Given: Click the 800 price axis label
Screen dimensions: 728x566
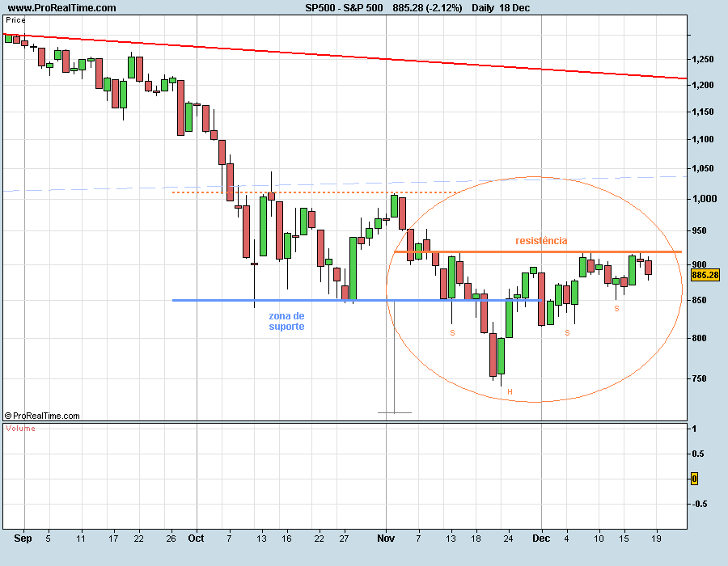Looking at the screenshot, I should (x=699, y=338).
